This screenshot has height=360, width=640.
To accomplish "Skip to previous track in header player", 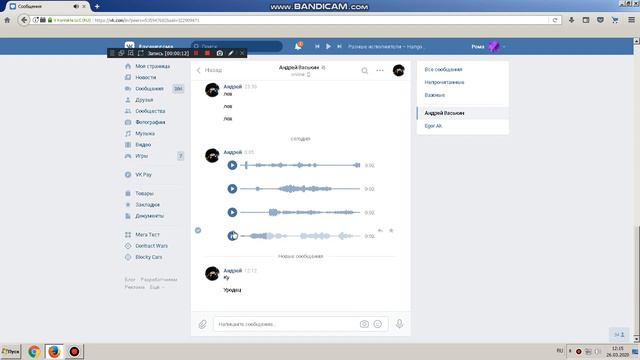I will (317, 47).
